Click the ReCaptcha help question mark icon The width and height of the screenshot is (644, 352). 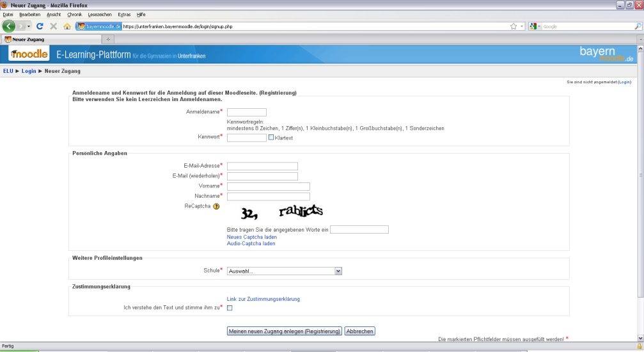[x=216, y=207]
